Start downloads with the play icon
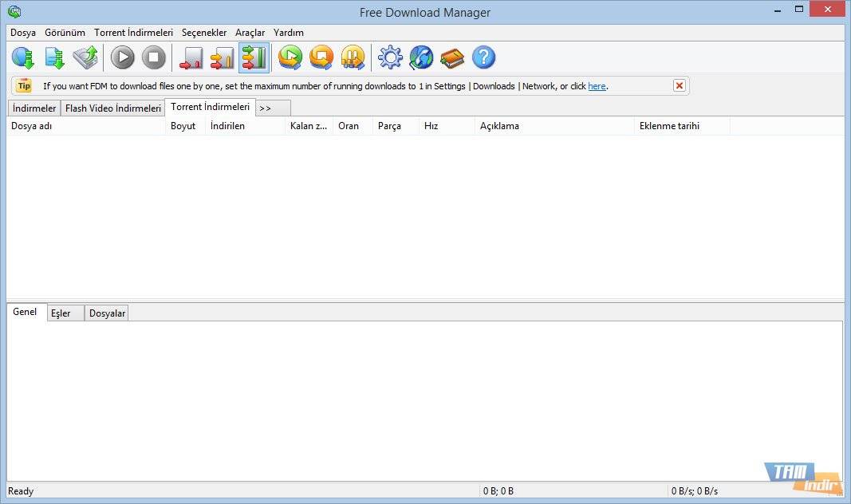This screenshot has height=504, width=851. click(122, 57)
